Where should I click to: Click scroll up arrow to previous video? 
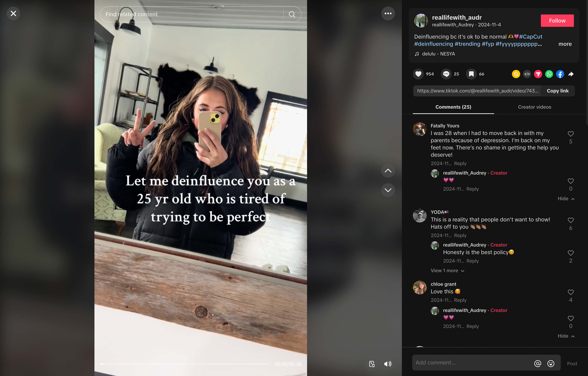pos(388,171)
